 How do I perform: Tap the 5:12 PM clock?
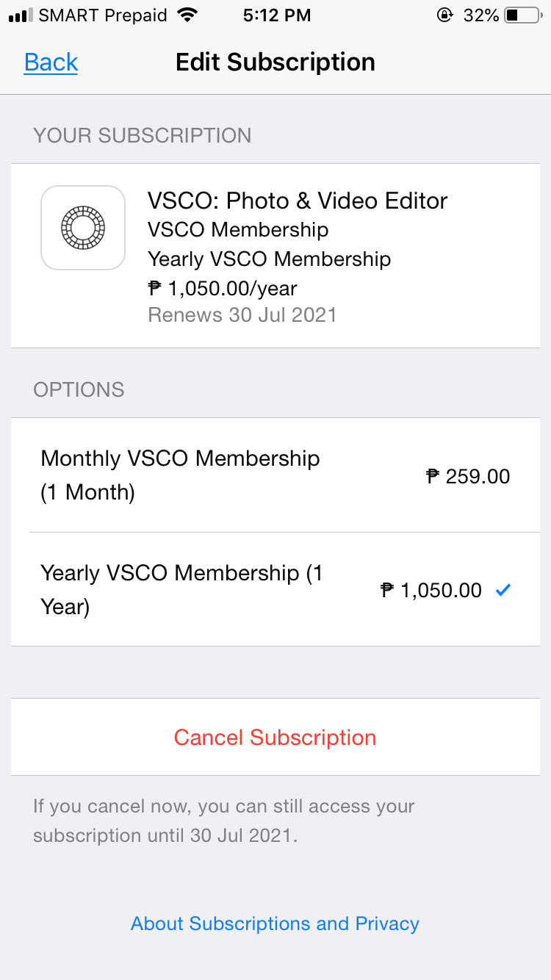pos(276,15)
